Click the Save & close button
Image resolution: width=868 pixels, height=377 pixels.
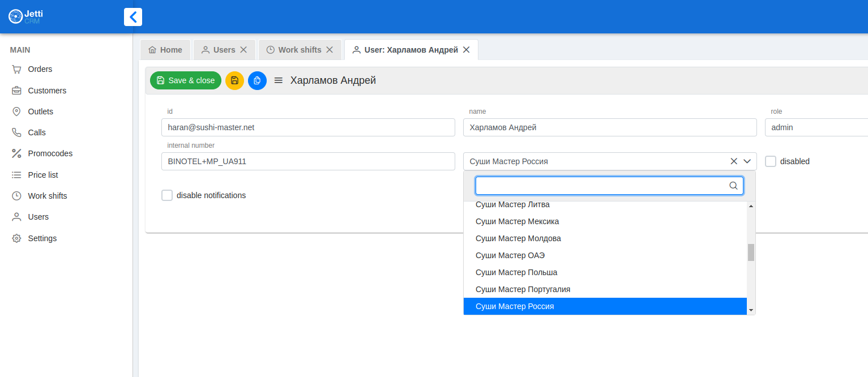coord(186,80)
